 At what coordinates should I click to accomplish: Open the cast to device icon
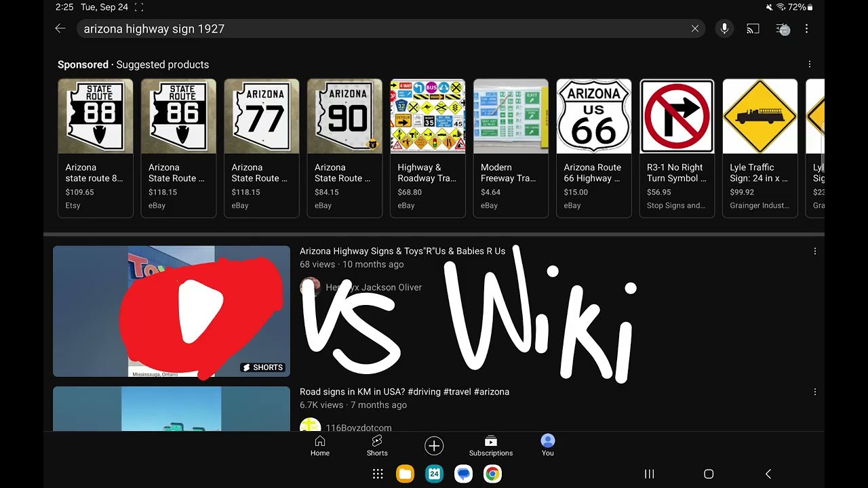coord(753,28)
